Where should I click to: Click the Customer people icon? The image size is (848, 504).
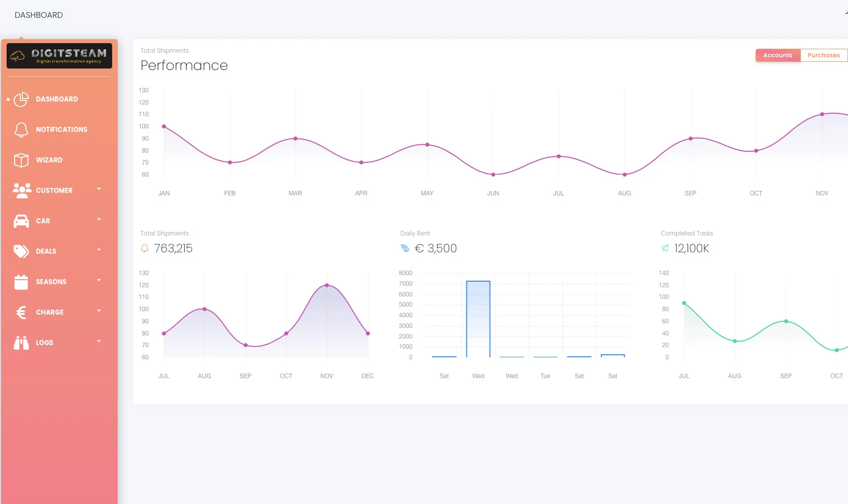pyautogui.click(x=22, y=190)
